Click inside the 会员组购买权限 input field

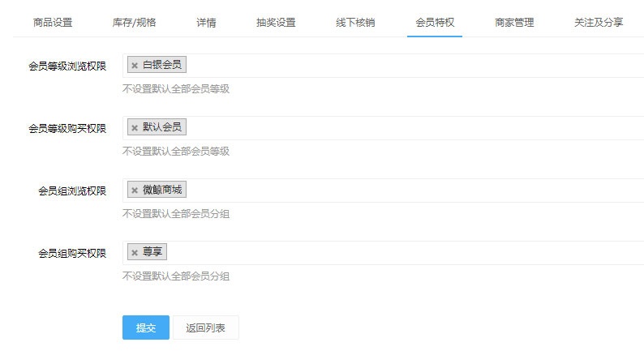coord(406,253)
